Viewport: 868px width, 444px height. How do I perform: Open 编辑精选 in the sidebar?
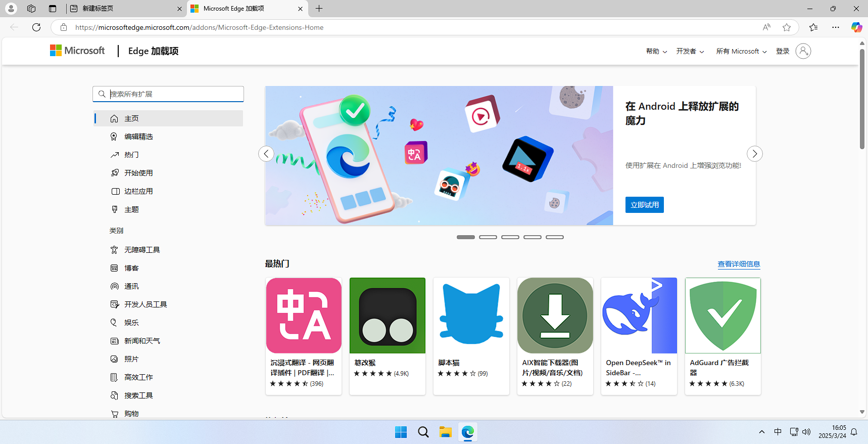tap(168, 137)
